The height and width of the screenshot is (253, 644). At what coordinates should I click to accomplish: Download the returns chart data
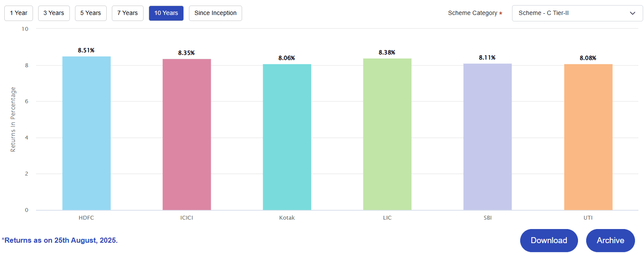click(x=548, y=241)
